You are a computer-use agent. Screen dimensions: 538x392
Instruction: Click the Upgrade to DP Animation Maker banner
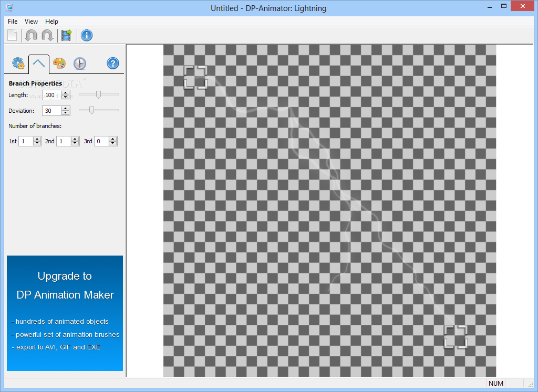click(65, 313)
